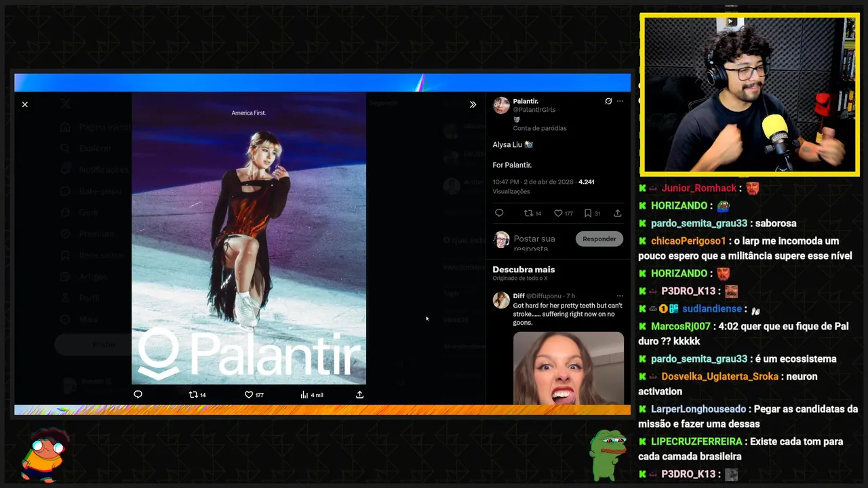Click the PalantirGirls profile avatar
This screenshot has height=488, width=868.
tap(501, 105)
